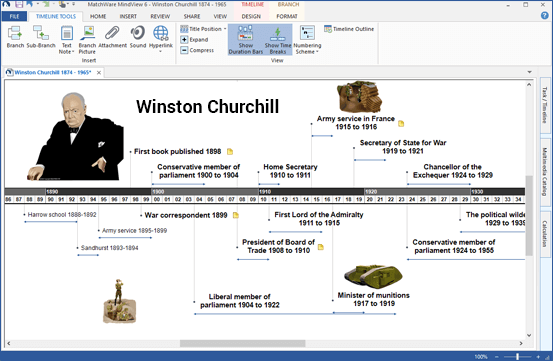Toggle Show Duration Bars
Viewport: 553px width, 361px height.
coord(245,39)
